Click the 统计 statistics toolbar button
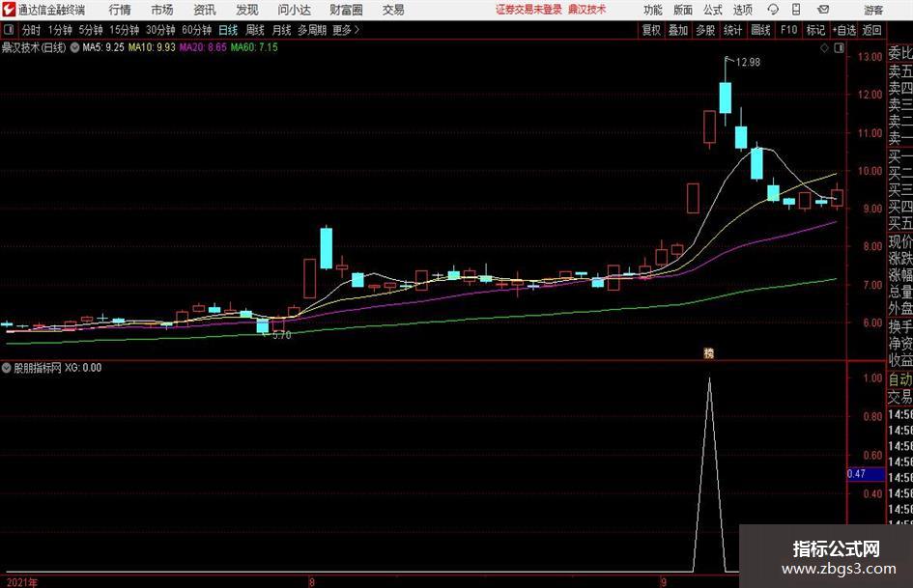 732,30
